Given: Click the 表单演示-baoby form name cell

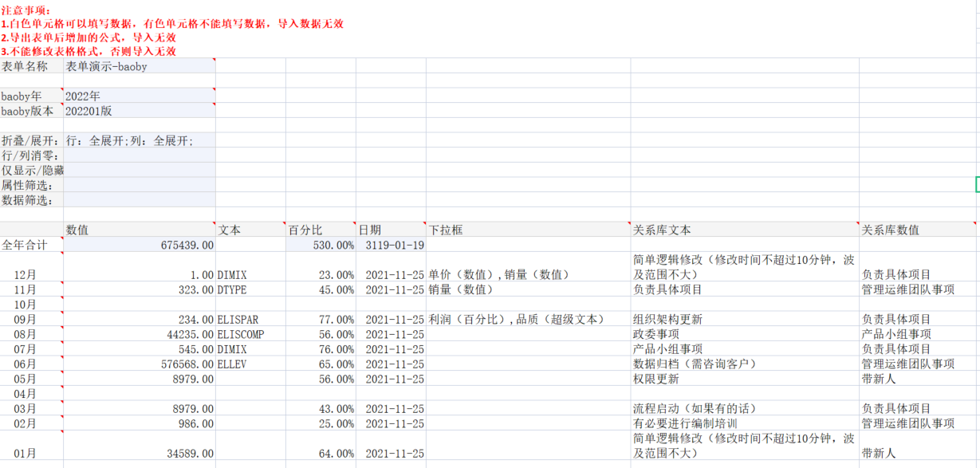Looking at the screenshot, I should click(x=139, y=67).
